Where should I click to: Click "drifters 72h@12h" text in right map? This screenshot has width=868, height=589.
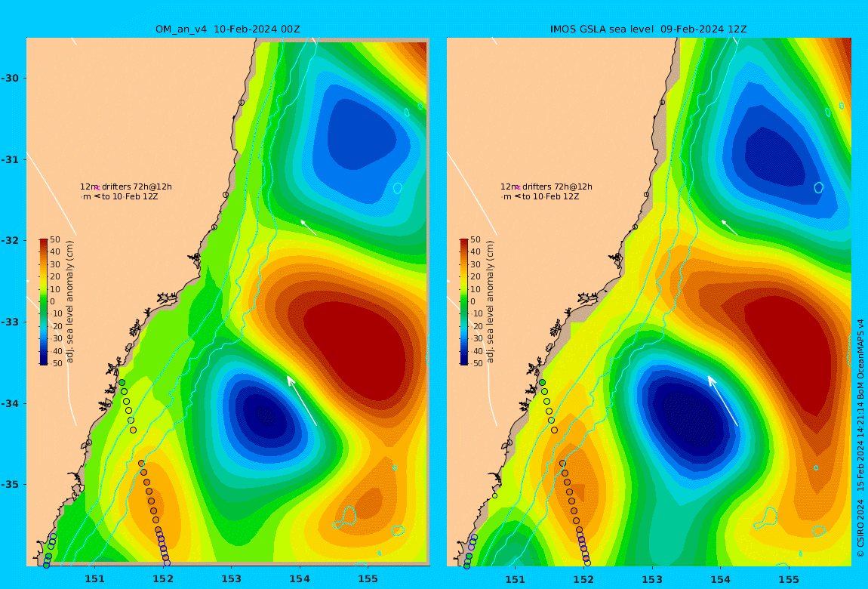[x=557, y=187]
